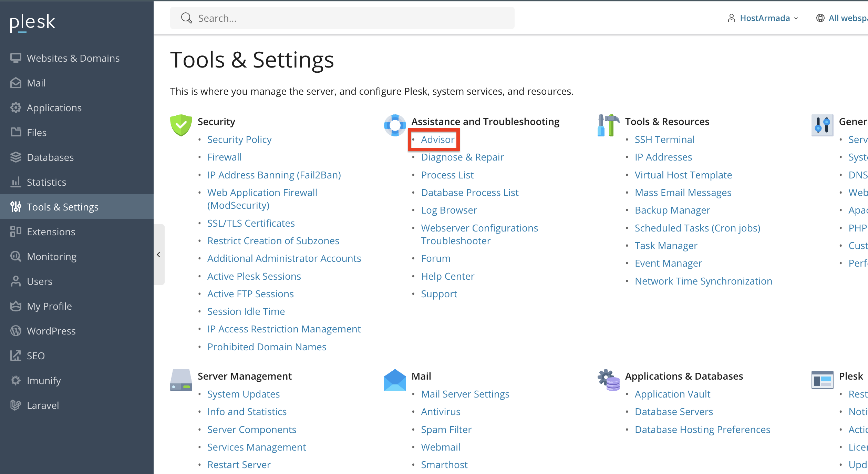Viewport: 868px width, 474px height.
Task: Open Mail Server Settings
Action: pyautogui.click(x=465, y=394)
